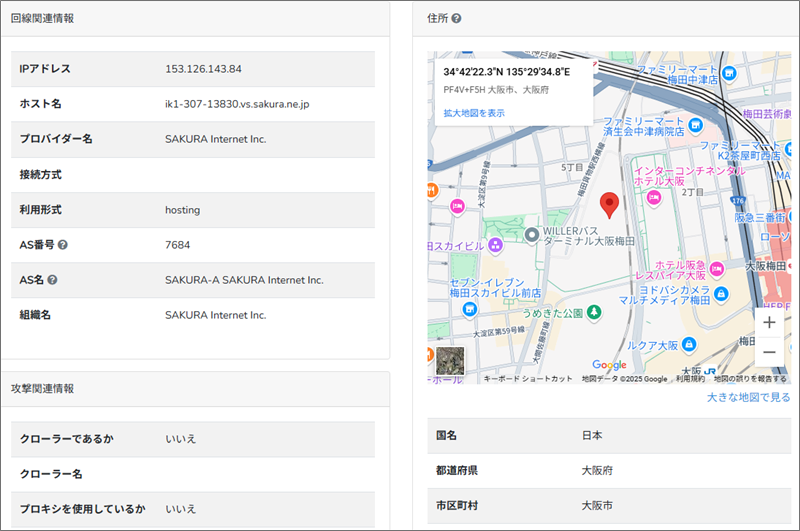This screenshot has height=531, width=800.
Task: Click plus code PF4V+F5H 大阪市、大阪府
Action: click(x=496, y=90)
